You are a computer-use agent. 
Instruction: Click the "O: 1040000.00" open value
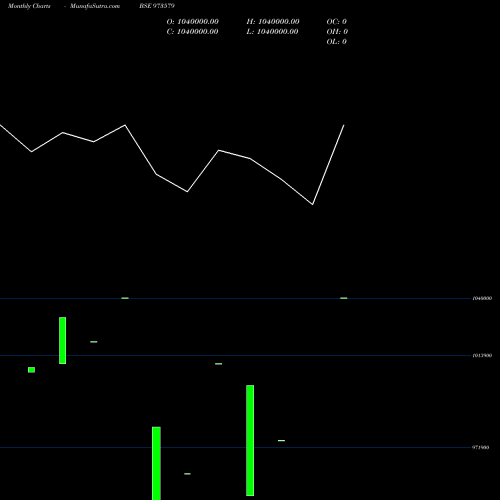pyautogui.click(x=193, y=22)
